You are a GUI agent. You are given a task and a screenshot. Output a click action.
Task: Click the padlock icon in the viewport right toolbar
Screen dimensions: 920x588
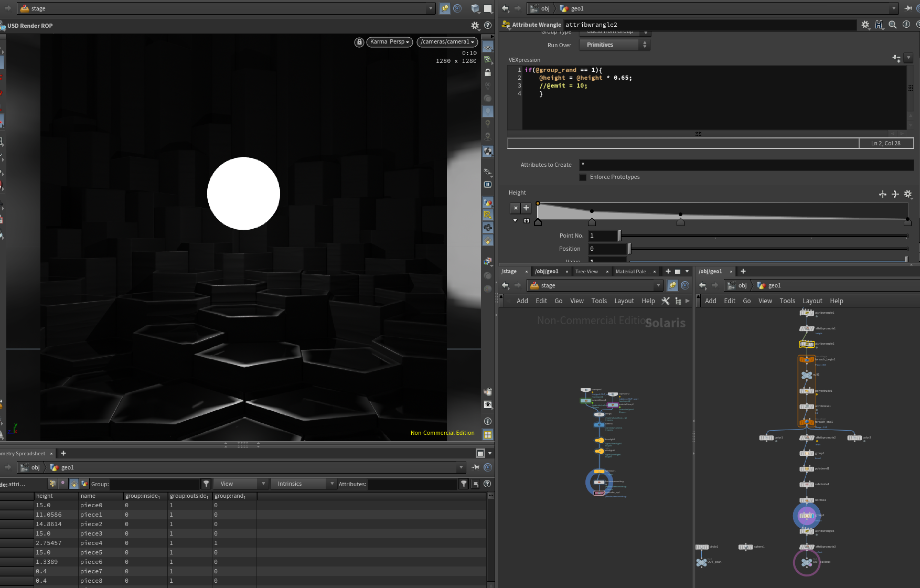pos(488,72)
